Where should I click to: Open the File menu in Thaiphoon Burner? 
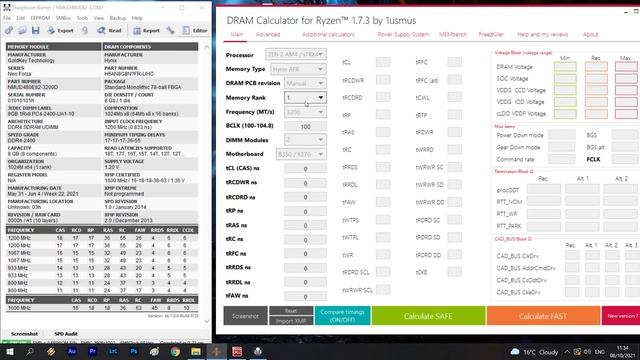[x=7, y=18]
